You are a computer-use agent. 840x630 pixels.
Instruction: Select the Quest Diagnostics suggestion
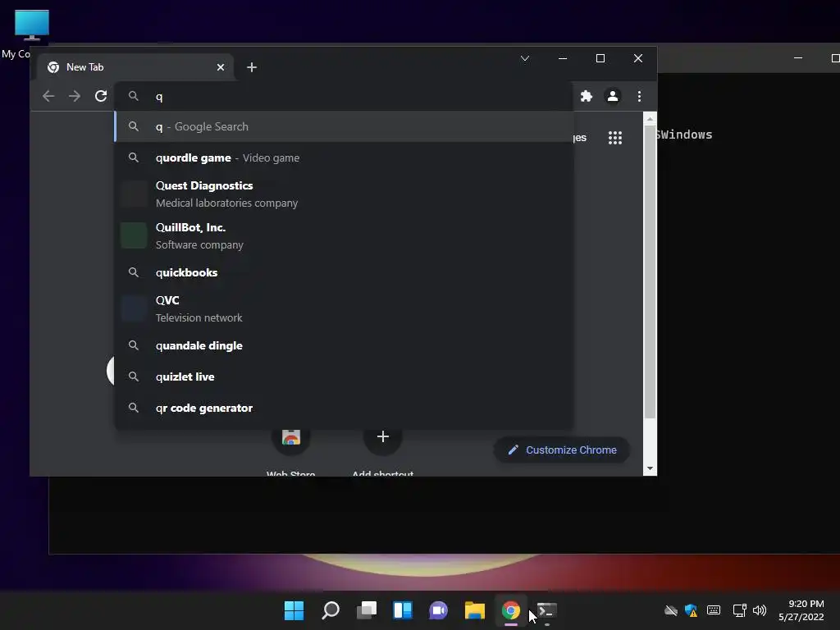click(x=344, y=194)
